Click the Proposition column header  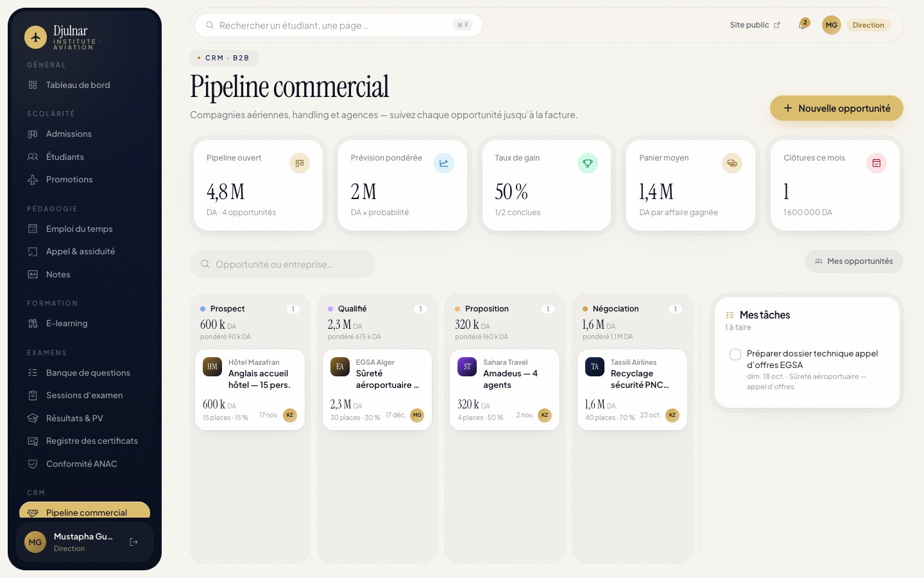[504, 309]
